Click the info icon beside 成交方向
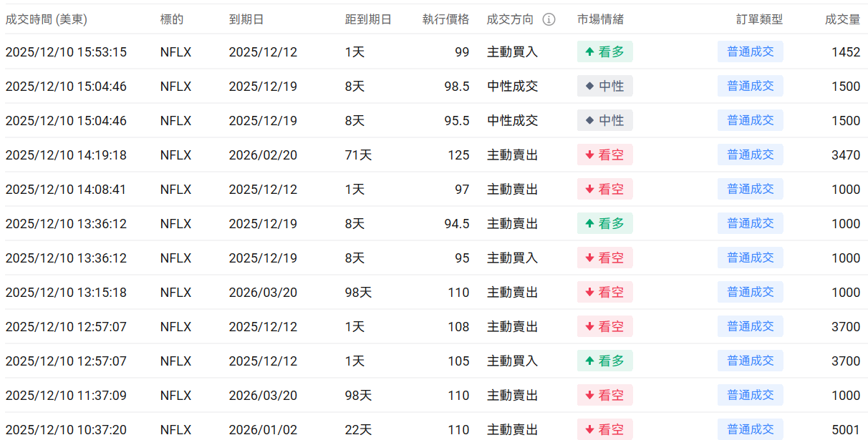 click(549, 19)
